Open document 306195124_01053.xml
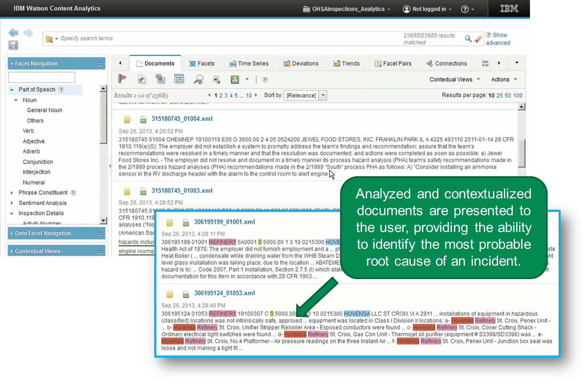 click(x=224, y=293)
